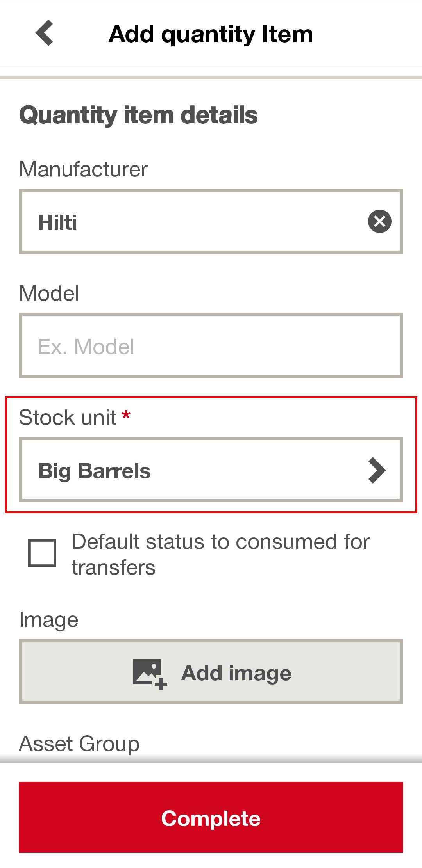Image resolution: width=422 pixels, height=868 pixels.
Task: Select the 'Big Barrels' stock unit value
Action: click(x=94, y=471)
